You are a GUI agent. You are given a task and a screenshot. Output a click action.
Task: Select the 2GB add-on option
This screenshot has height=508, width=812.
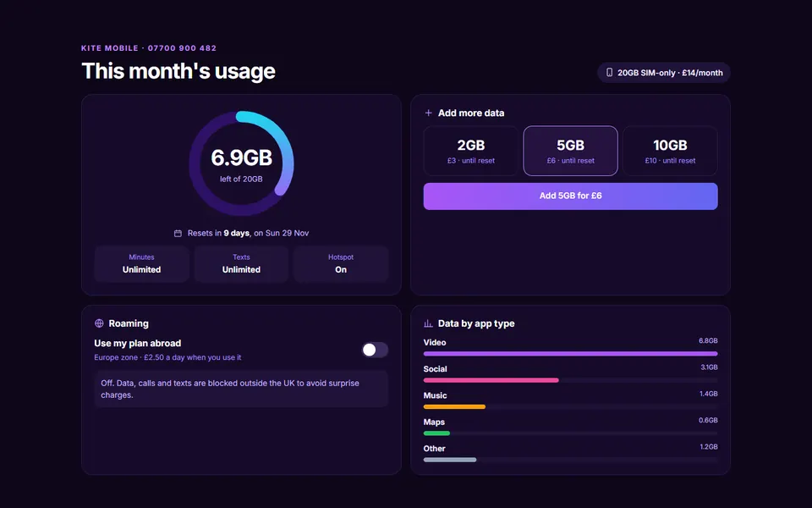(x=471, y=151)
